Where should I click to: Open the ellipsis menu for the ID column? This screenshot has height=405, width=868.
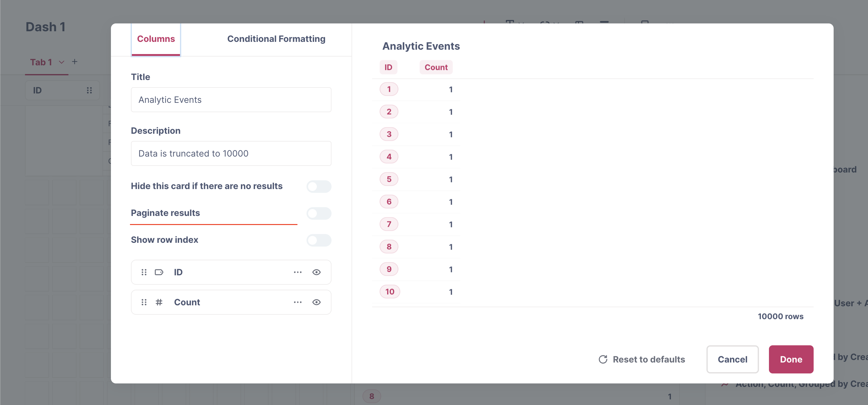pyautogui.click(x=297, y=272)
